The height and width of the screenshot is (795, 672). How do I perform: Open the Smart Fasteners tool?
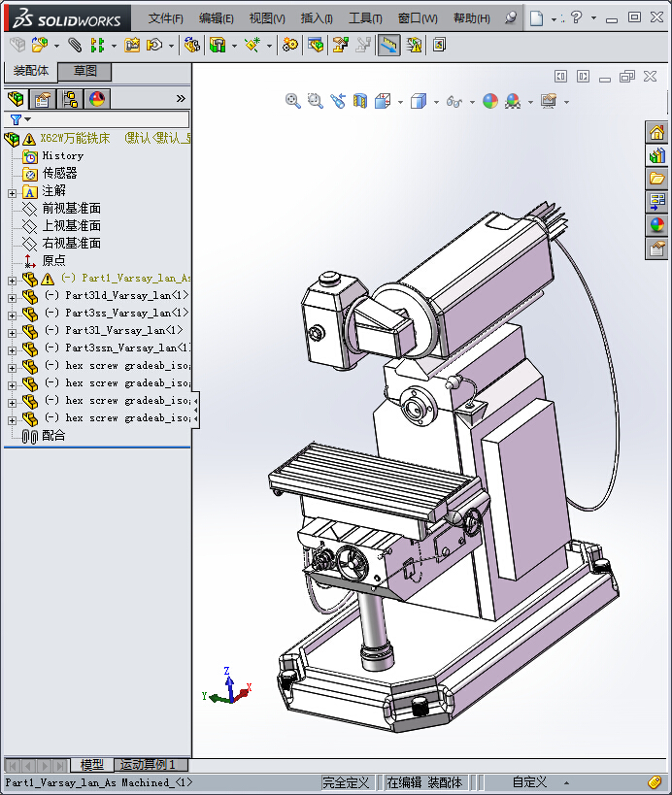click(132, 45)
